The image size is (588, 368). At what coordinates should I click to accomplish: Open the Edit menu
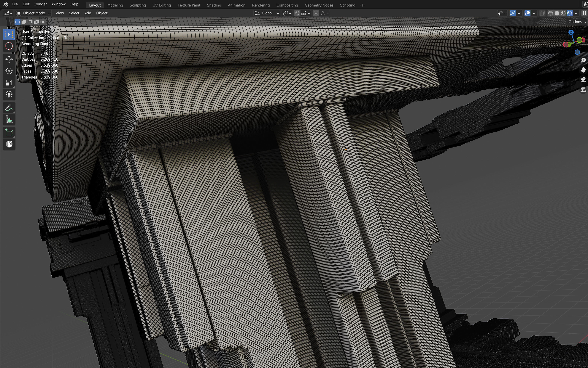coord(26,4)
